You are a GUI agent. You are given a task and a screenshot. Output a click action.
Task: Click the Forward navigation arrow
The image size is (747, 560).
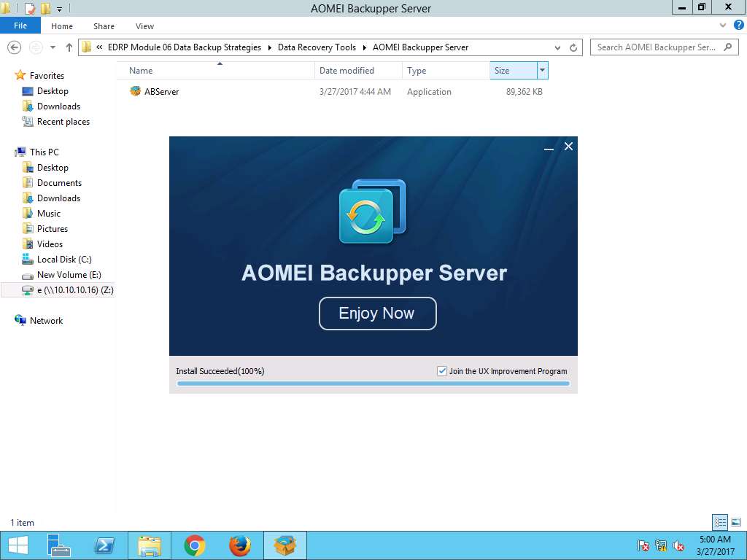click(x=36, y=47)
